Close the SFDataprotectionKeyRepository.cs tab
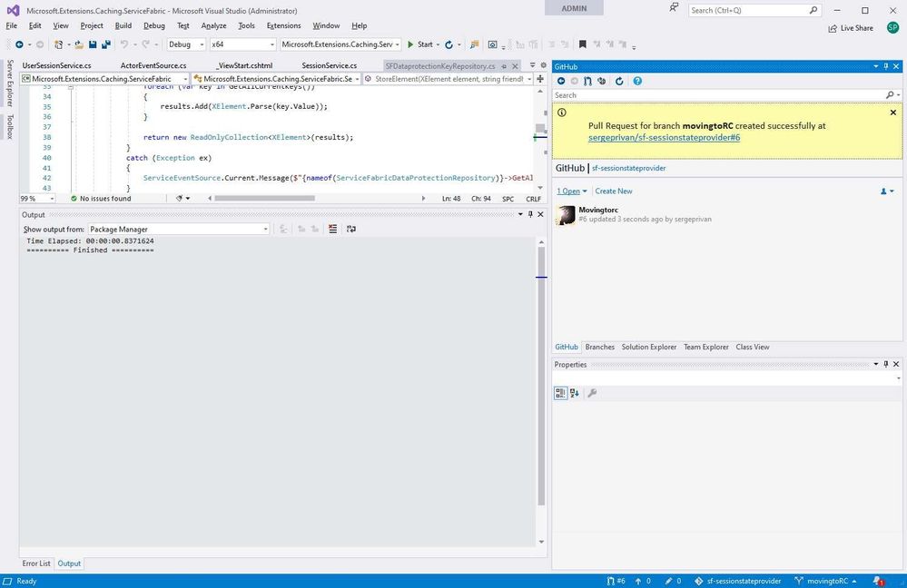This screenshot has width=907, height=588. pos(515,66)
